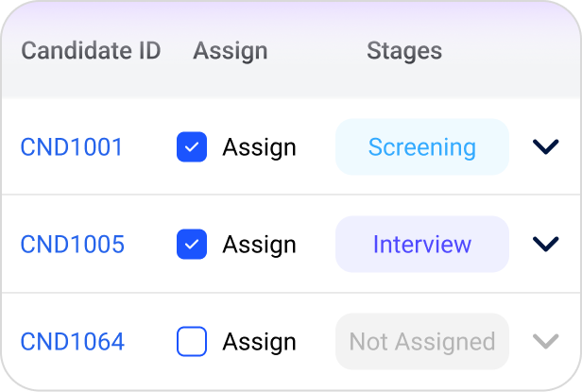This screenshot has width=582, height=392.
Task: Click the Assign column header
Action: pyautogui.click(x=231, y=51)
